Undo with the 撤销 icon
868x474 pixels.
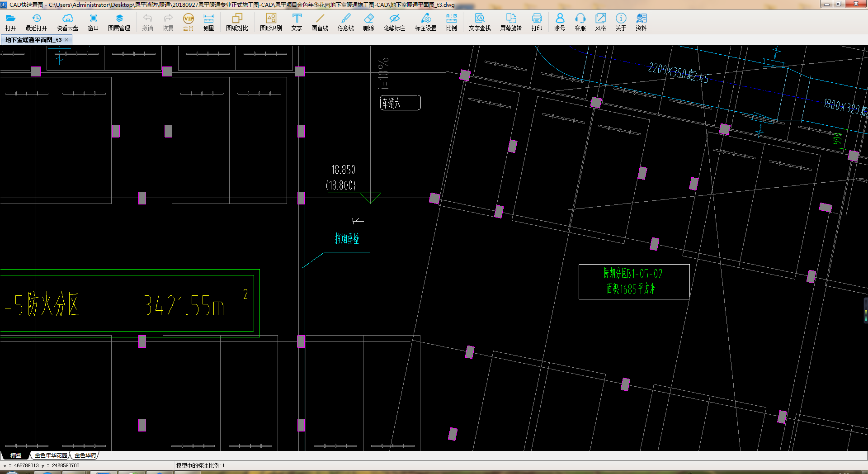coord(147,22)
